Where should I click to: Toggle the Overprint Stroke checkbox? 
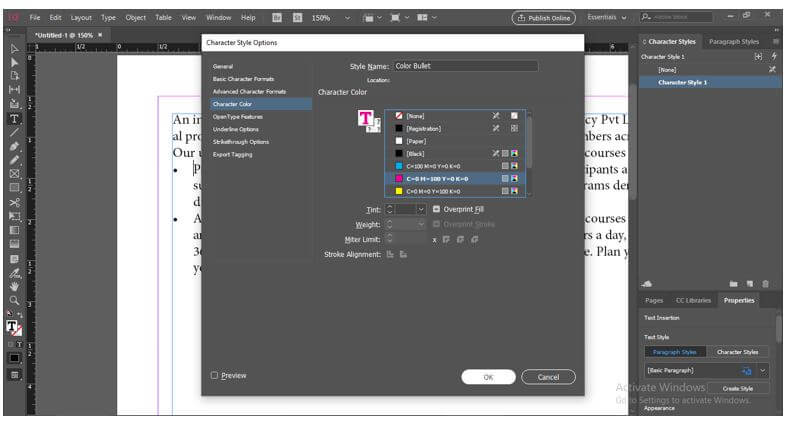(436, 224)
